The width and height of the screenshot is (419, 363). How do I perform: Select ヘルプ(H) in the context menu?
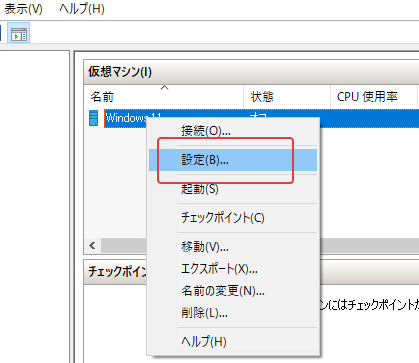[233, 342]
